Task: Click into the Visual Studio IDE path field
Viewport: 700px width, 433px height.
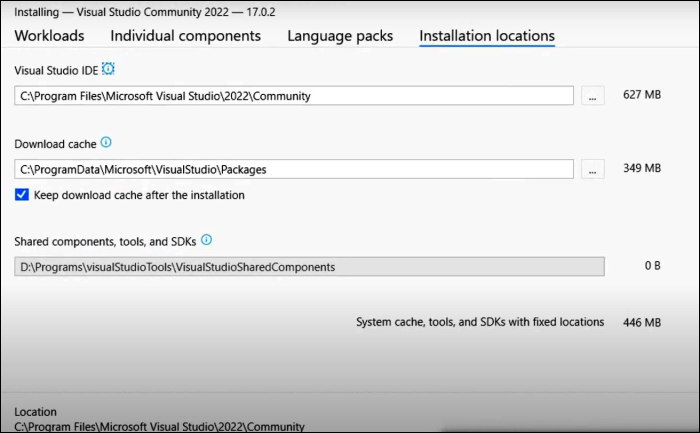Action: tap(294, 96)
